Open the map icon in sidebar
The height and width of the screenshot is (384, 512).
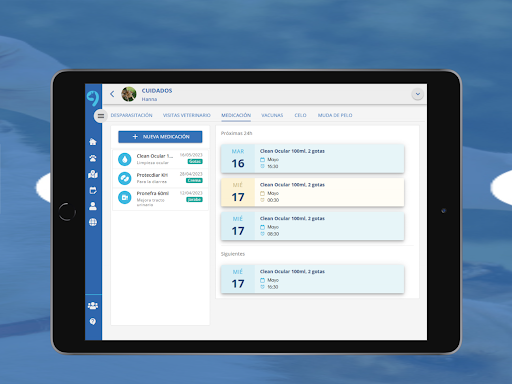pos(93,174)
